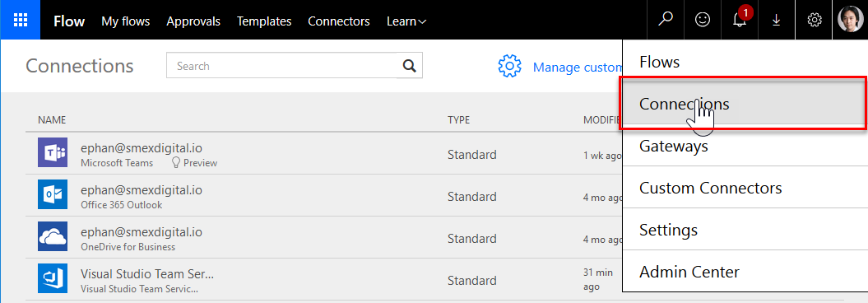Go to Flow home
Viewport: 868px width, 303px height.
point(69,21)
